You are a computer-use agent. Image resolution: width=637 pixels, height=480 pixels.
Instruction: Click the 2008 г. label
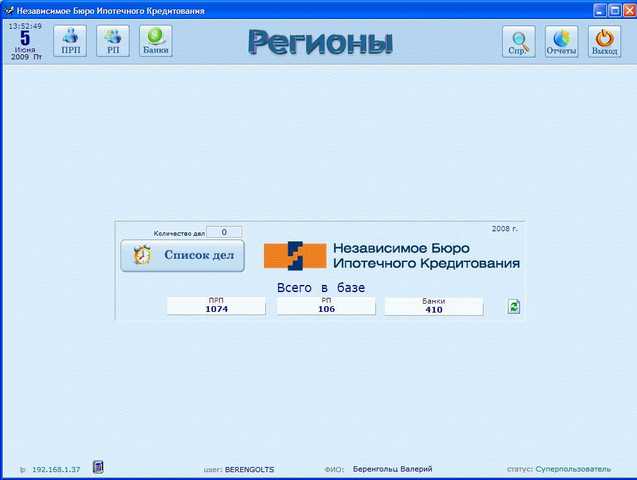pos(505,229)
